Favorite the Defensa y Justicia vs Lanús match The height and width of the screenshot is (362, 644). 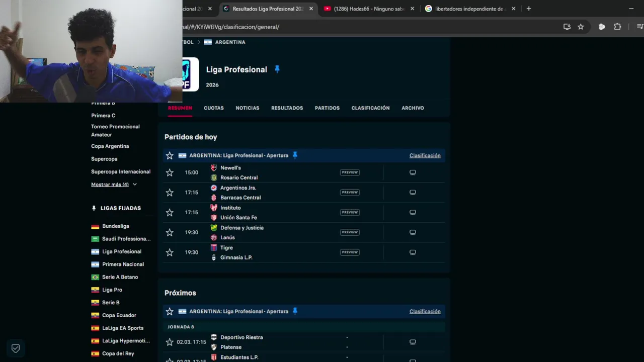coord(170,232)
